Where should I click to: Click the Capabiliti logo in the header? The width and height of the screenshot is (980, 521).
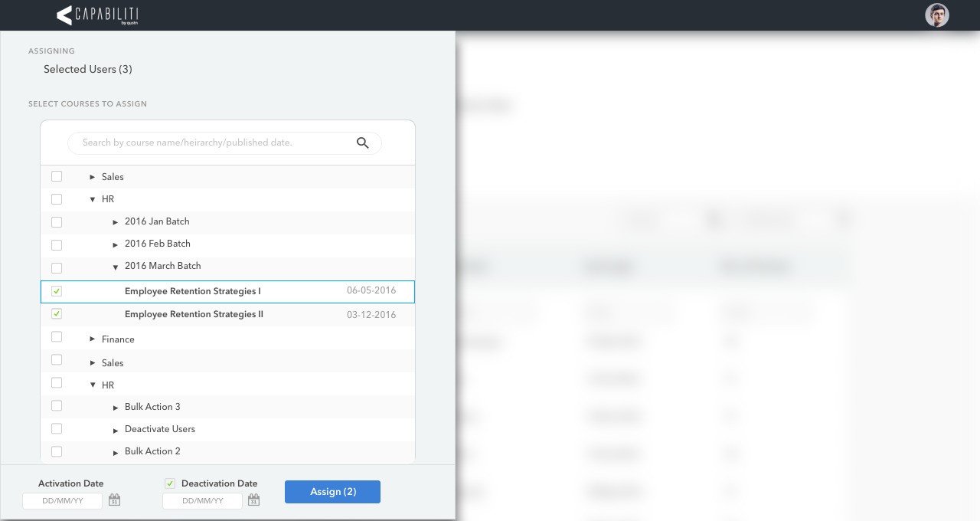click(x=97, y=15)
